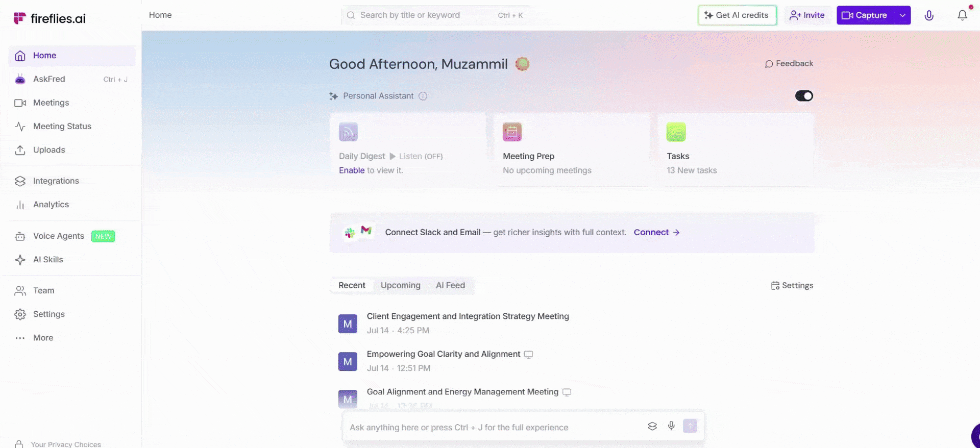Click screen icon beside Empowering Goal Clarity
980x448 pixels.
pos(528,355)
